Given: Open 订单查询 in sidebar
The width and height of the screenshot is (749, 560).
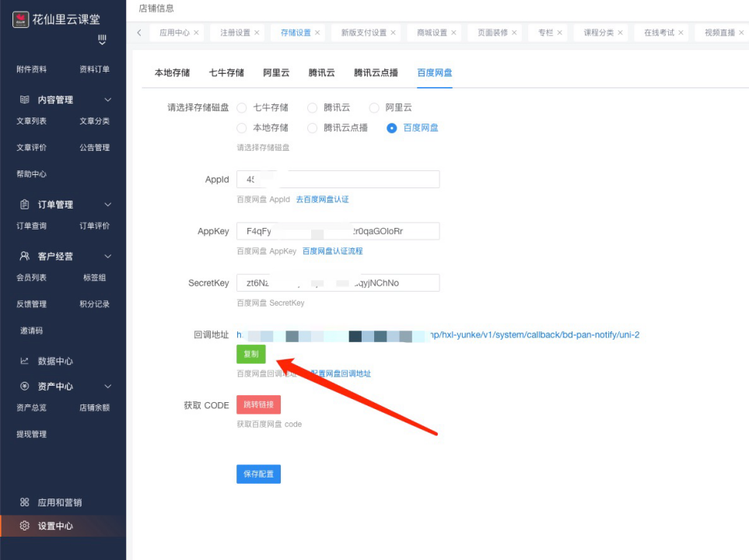Looking at the screenshot, I should (32, 226).
